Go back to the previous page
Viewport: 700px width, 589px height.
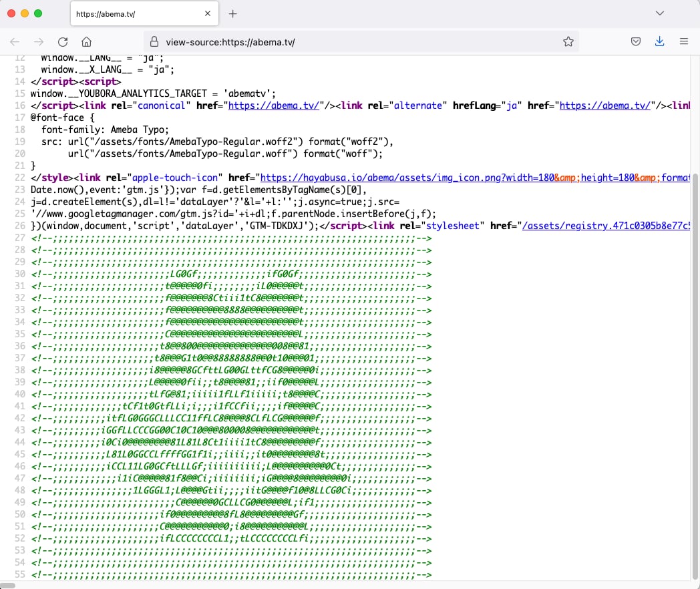(15, 42)
